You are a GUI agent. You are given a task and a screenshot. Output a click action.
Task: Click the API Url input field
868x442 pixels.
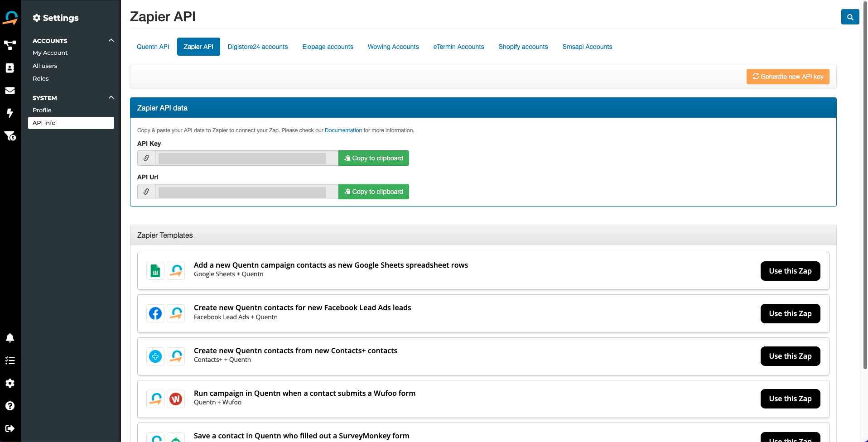(247, 192)
